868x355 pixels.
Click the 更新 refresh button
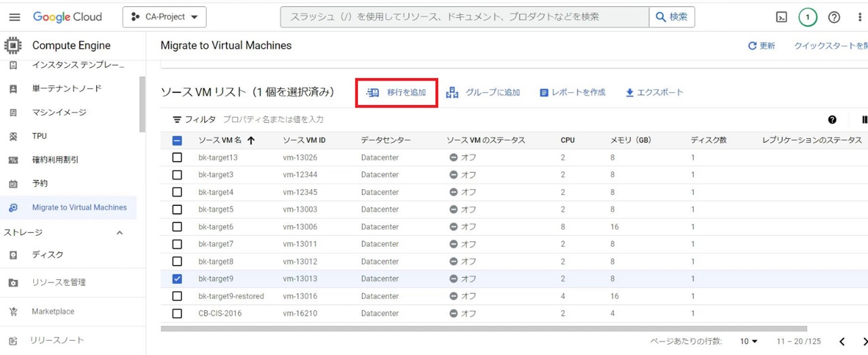762,46
